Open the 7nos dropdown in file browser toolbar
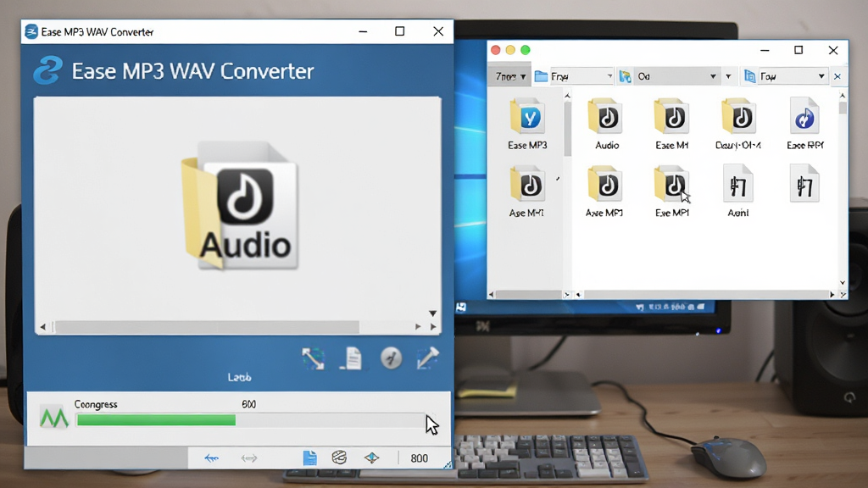Screen dimensions: 868x488 pos(509,76)
